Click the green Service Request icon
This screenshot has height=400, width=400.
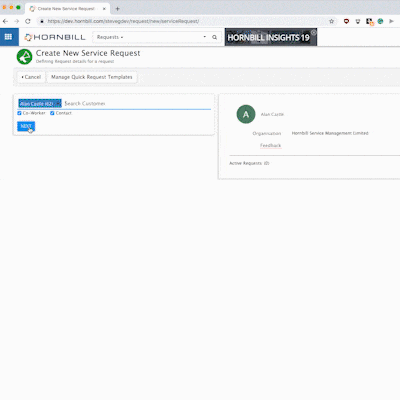(24, 57)
